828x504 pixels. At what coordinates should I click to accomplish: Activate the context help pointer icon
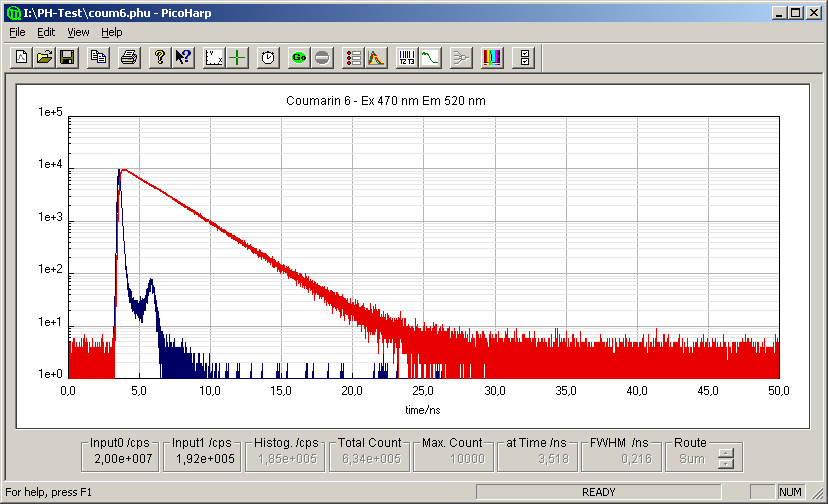coord(182,58)
